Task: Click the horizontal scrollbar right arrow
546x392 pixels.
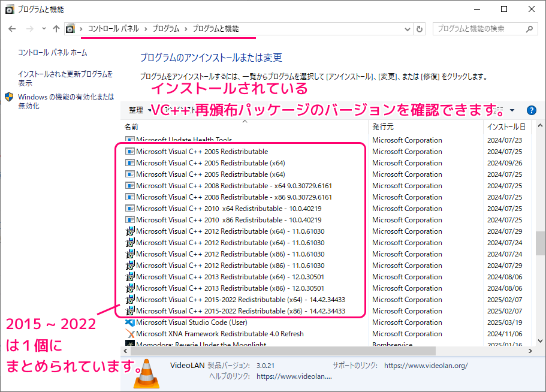Action: pos(530,351)
